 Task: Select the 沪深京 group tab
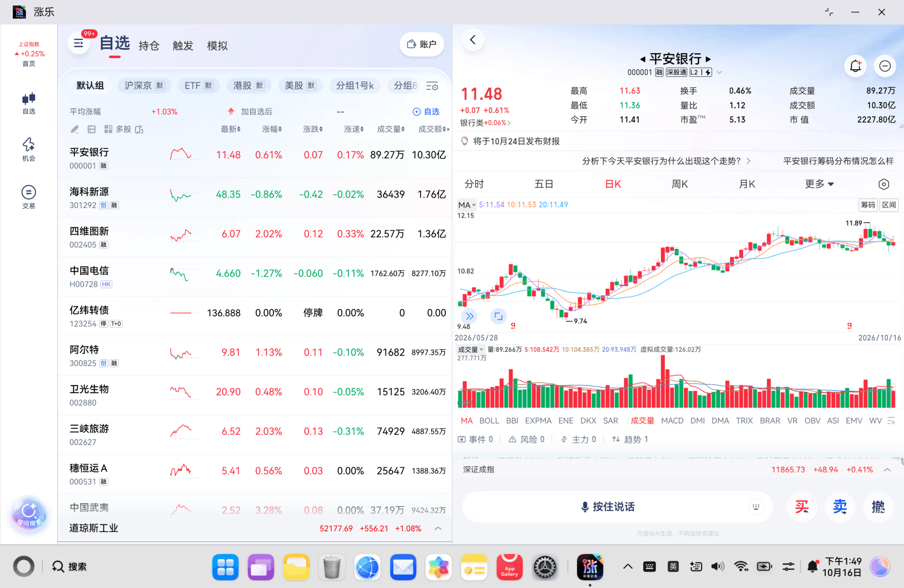(144, 85)
